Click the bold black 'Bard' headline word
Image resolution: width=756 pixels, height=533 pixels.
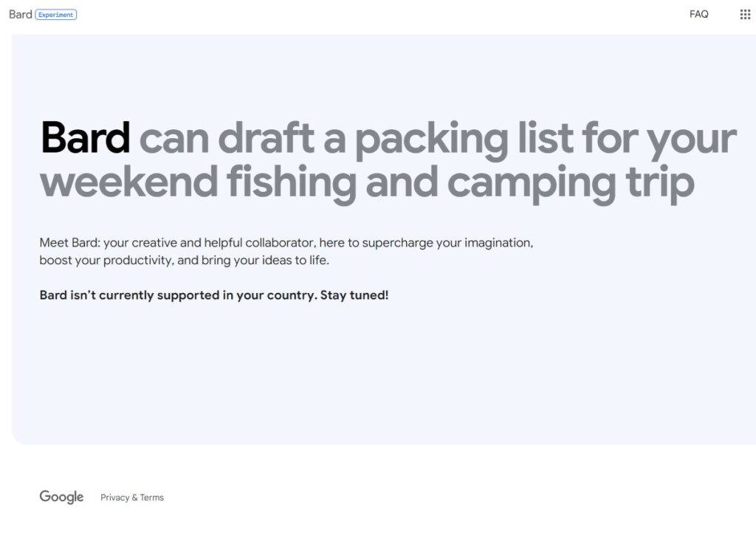tap(86, 138)
